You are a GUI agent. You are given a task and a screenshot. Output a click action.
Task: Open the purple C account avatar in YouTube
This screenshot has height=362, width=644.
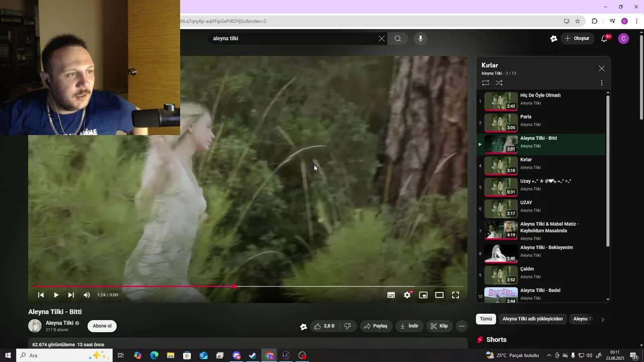623,39
